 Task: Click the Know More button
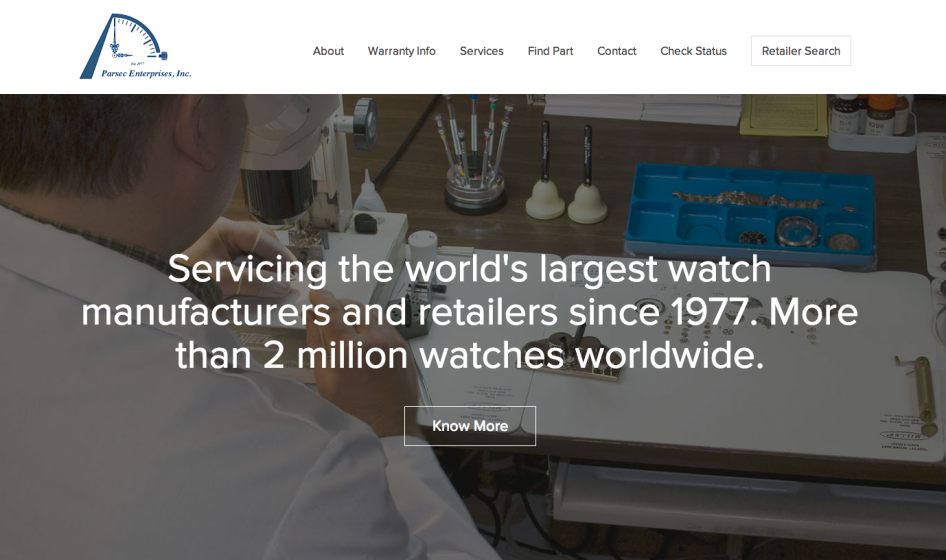coord(470,426)
